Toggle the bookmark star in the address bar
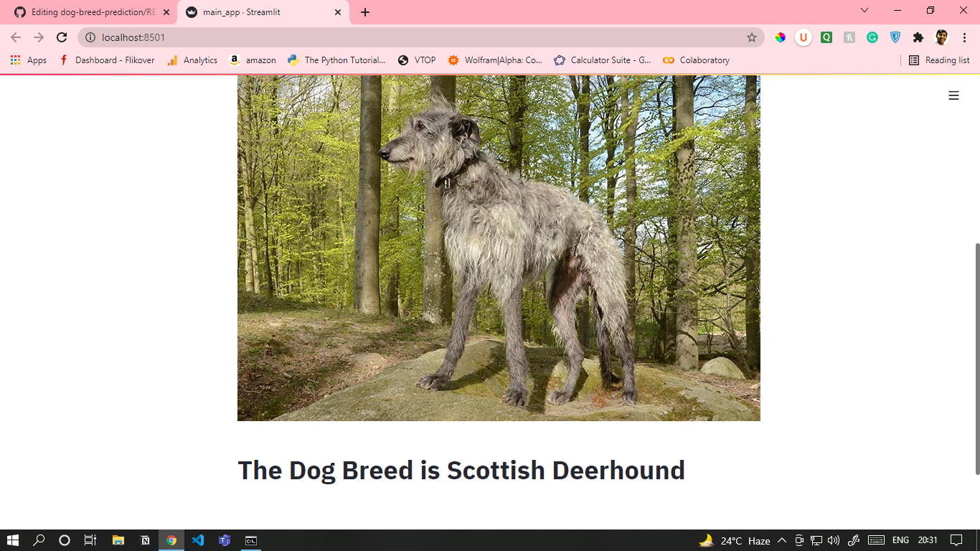The image size is (980, 551). (750, 36)
